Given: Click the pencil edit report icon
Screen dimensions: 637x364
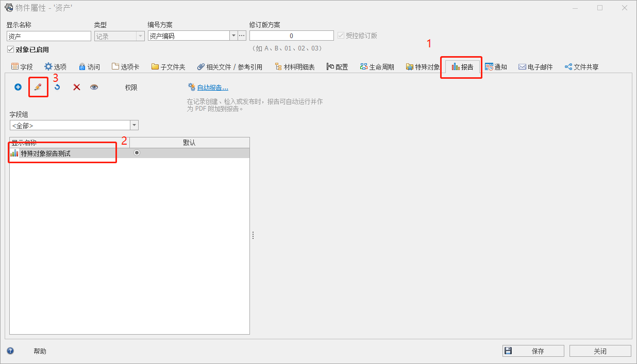Looking at the screenshot, I should [38, 88].
